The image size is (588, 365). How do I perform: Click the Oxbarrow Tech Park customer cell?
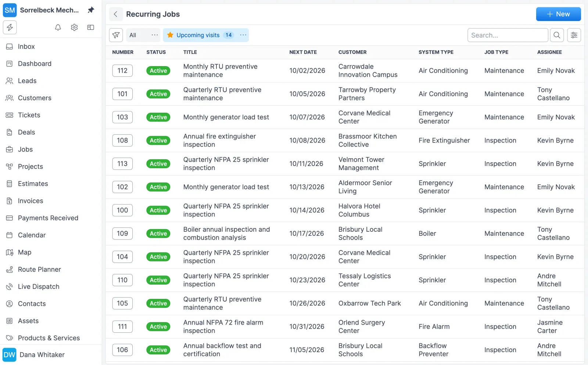pyautogui.click(x=370, y=304)
